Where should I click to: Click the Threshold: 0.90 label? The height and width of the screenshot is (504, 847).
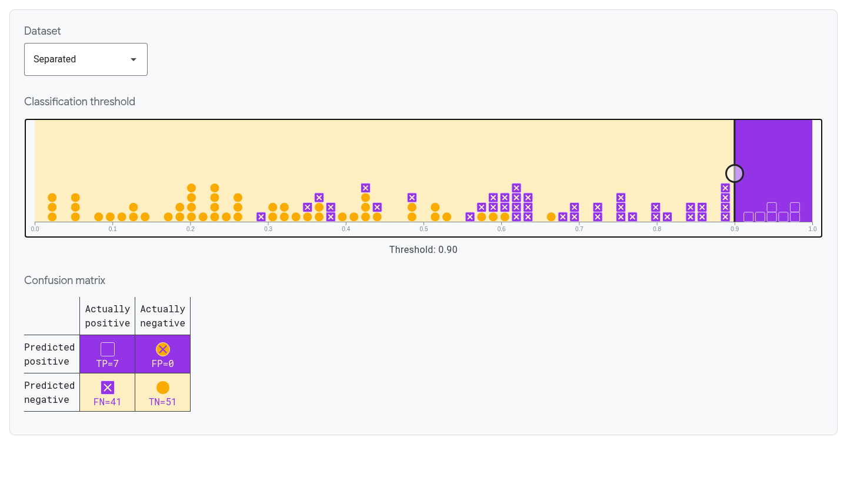point(423,250)
